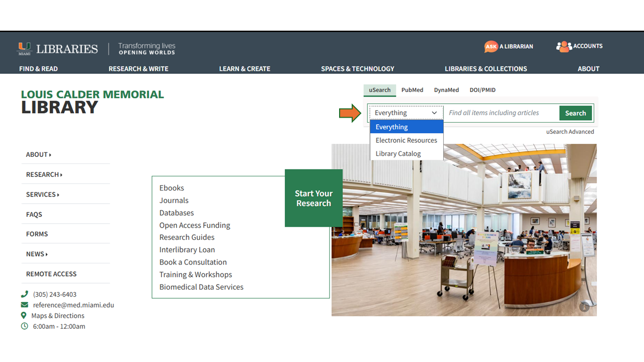Expand the Services sidebar menu
Image resolution: width=644 pixels, height=362 pixels.
tap(43, 195)
